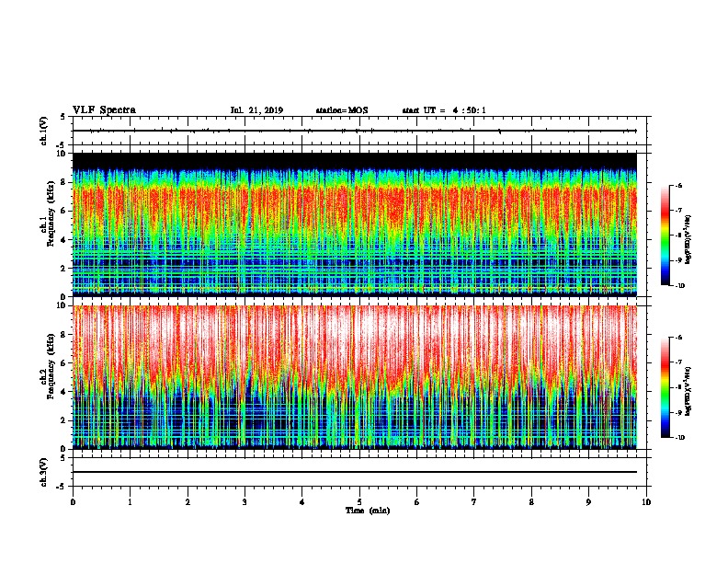Click the 6 kHz tick on ch.1 frequency axis
The height and width of the screenshot is (563, 728).
coord(64,211)
